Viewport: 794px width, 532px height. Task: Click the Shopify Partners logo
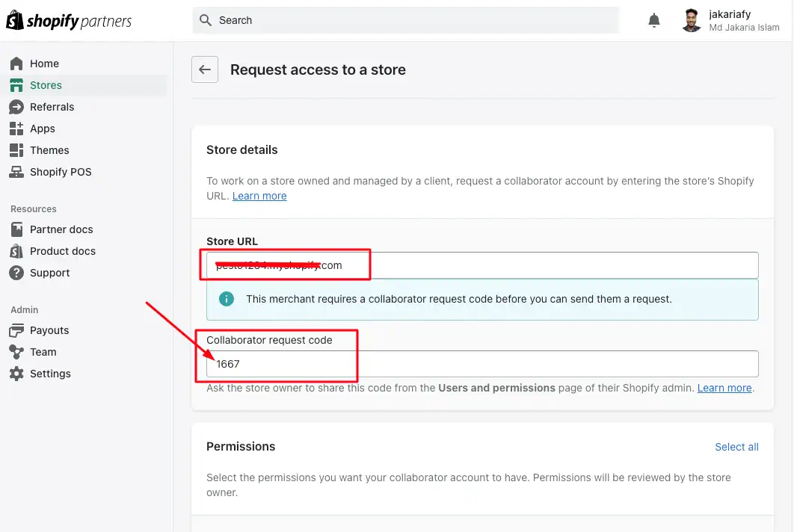(x=69, y=20)
